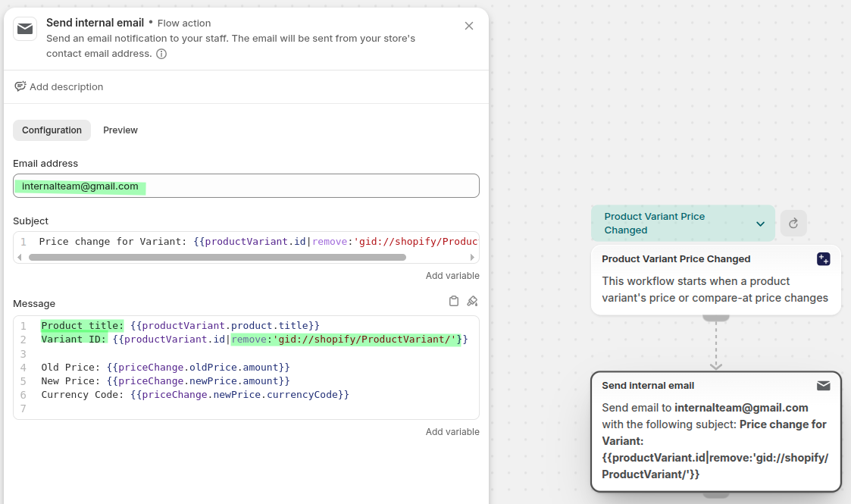This screenshot has width=851, height=504.
Task: Click the right scroll arrow in the Subject field
Action: click(474, 257)
